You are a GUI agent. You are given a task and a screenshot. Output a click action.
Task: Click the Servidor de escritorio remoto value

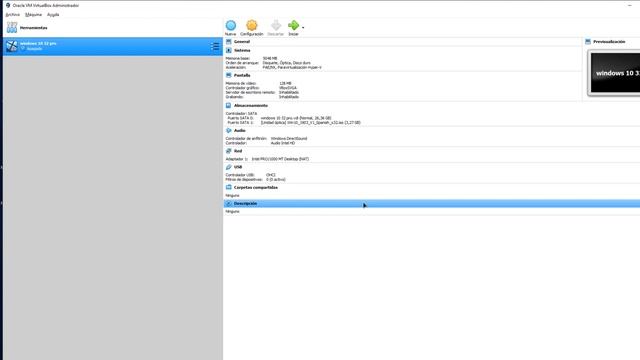click(289, 92)
